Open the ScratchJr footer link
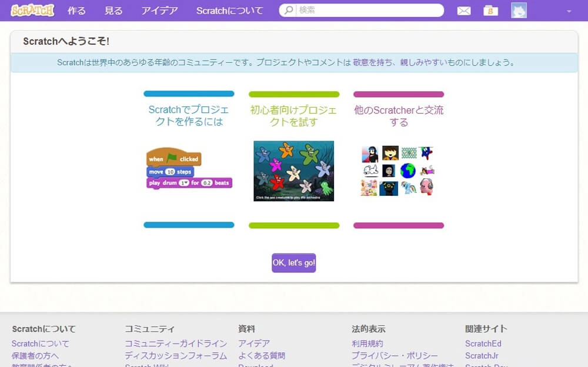588x367 pixels. [482, 355]
